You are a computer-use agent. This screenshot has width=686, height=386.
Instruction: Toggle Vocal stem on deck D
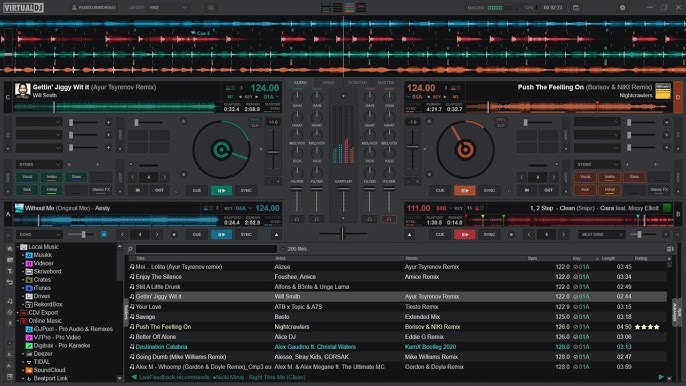tap(585, 177)
